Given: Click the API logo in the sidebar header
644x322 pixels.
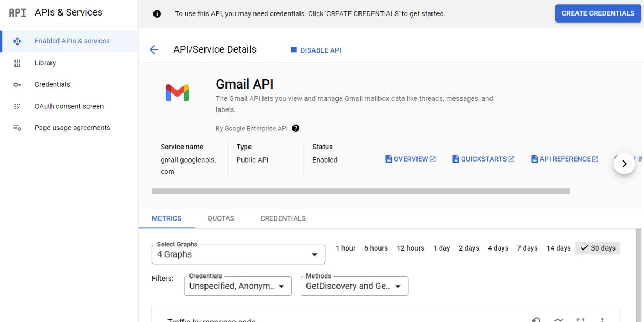Looking at the screenshot, I should 18,12.
